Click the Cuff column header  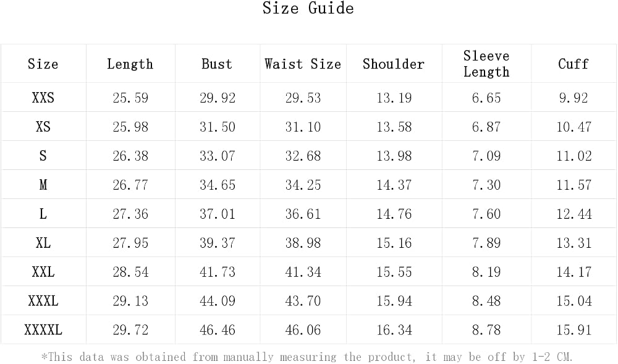click(x=573, y=64)
